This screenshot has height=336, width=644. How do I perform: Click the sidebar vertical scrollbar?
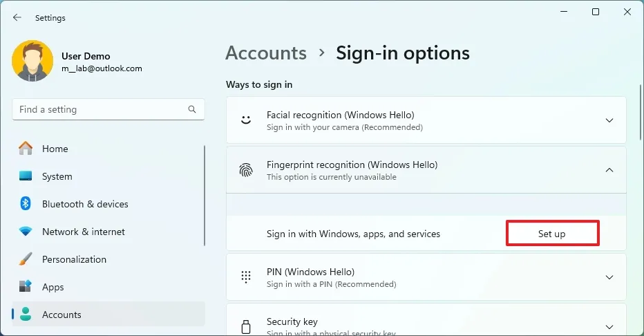(x=205, y=195)
